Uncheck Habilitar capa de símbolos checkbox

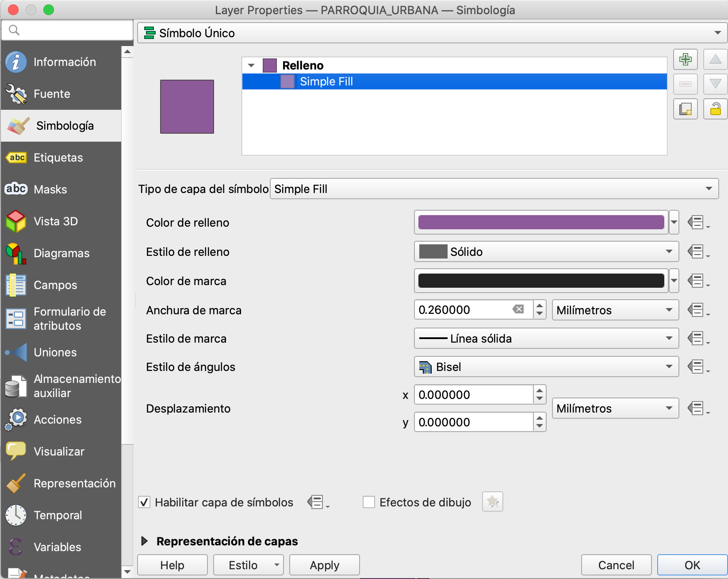click(144, 502)
